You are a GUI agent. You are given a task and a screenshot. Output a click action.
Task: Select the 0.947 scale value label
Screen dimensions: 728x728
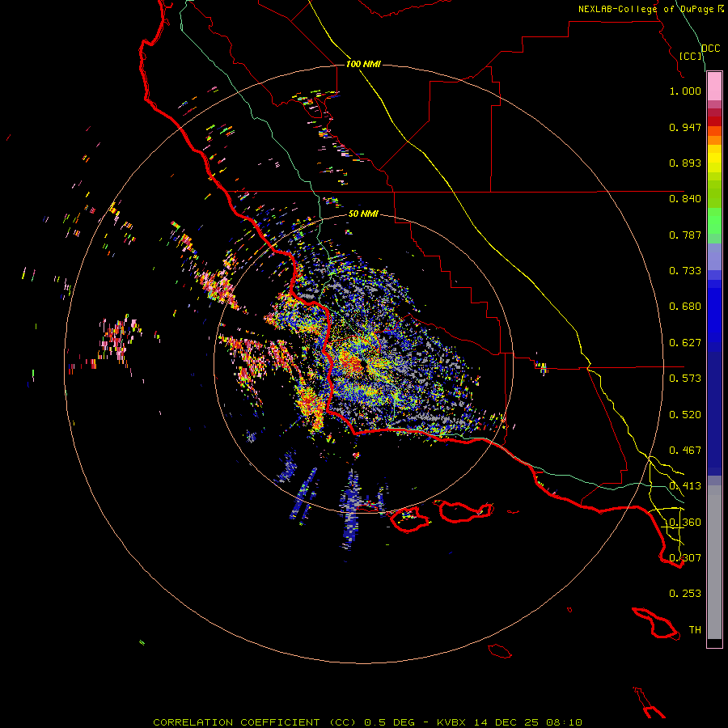685,127
